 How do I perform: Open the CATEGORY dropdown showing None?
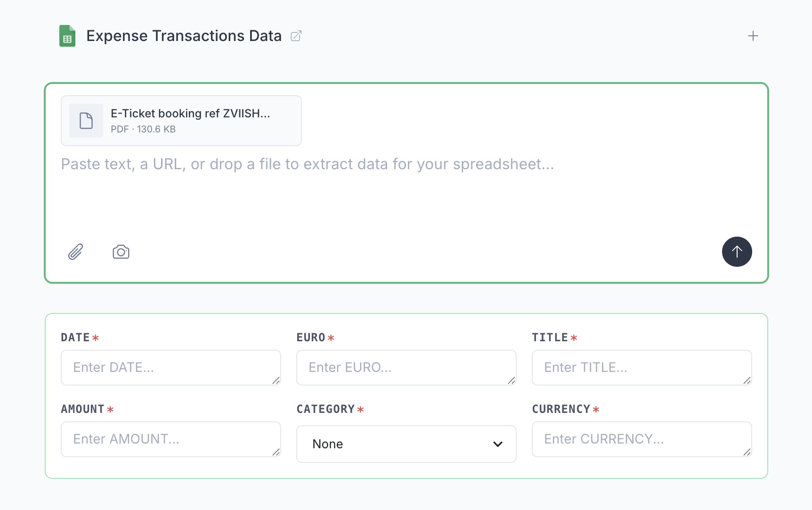406,444
